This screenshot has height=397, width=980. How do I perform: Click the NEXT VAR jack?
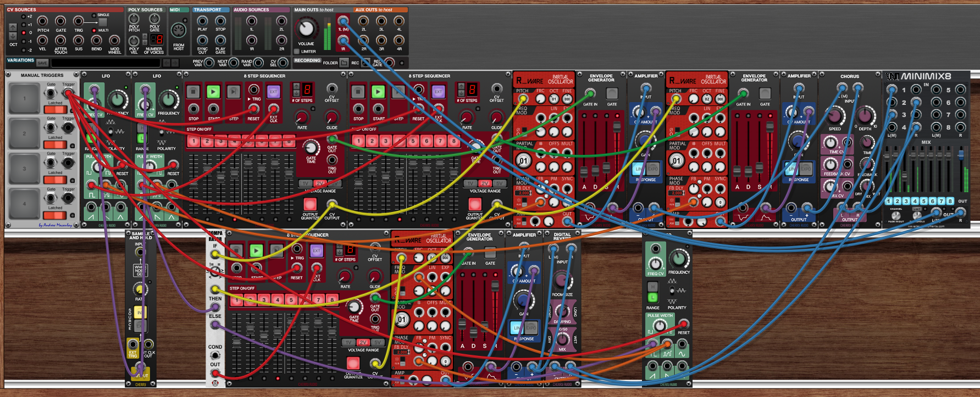tap(234, 63)
